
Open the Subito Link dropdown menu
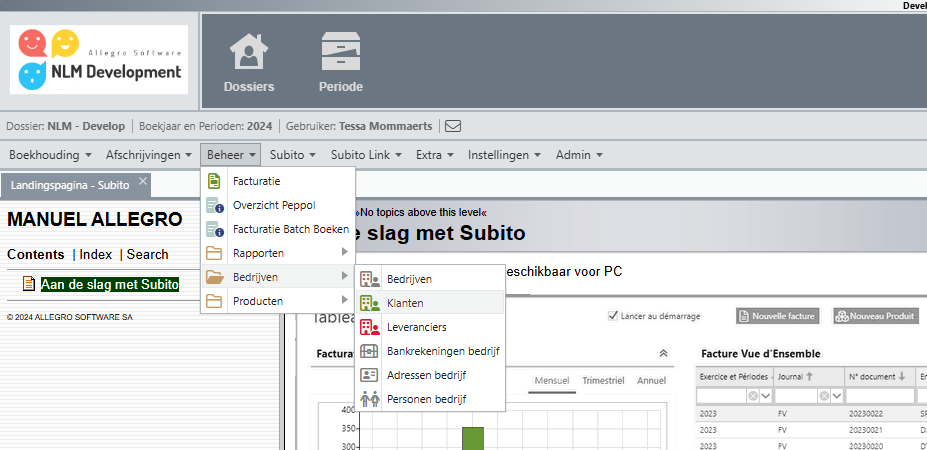(x=366, y=155)
